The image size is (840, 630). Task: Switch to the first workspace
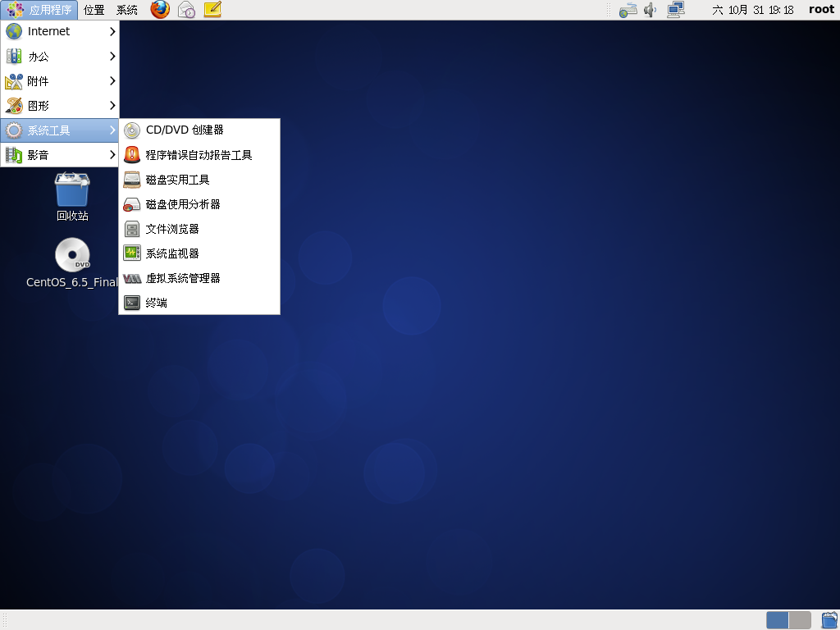point(778,620)
